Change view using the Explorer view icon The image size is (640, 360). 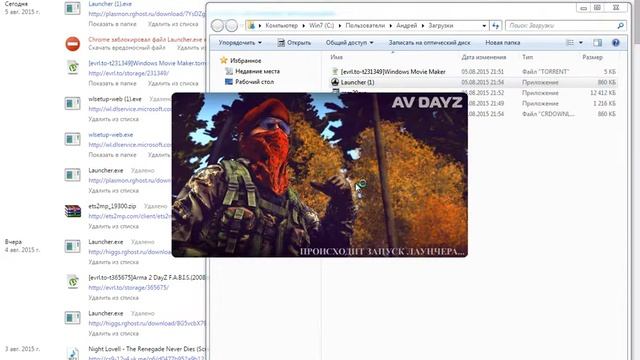pyautogui.click(x=570, y=42)
